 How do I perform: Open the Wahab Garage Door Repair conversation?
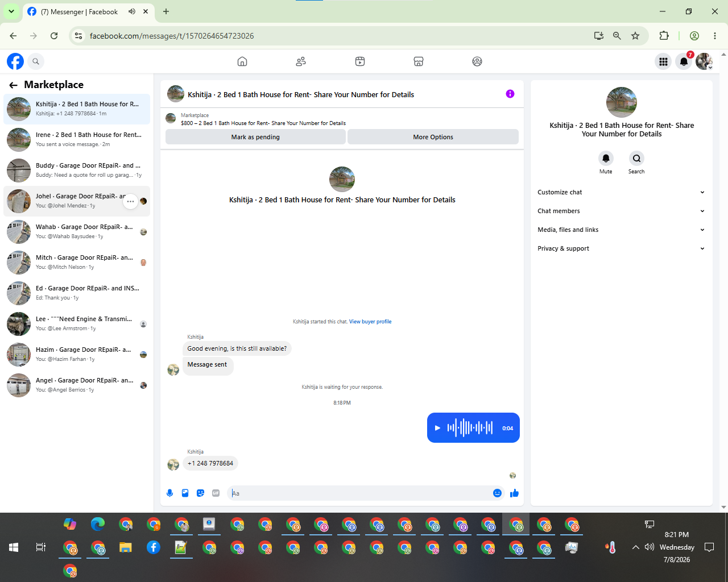77,231
